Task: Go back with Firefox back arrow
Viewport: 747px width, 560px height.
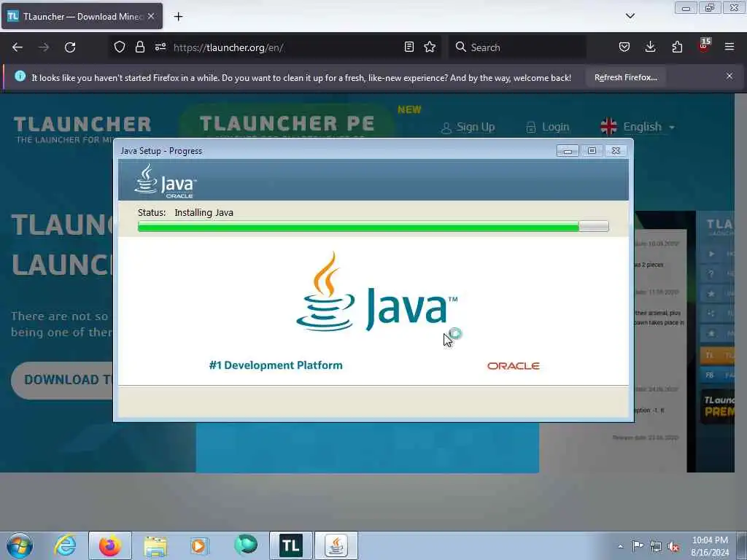Action: (18, 47)
